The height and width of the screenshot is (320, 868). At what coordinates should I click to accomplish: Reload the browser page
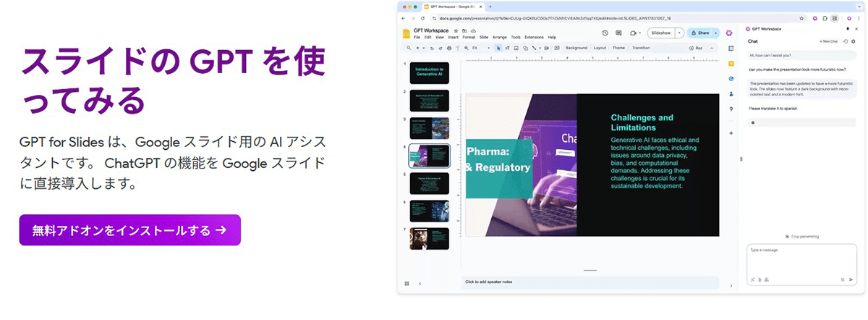[422, 18]
